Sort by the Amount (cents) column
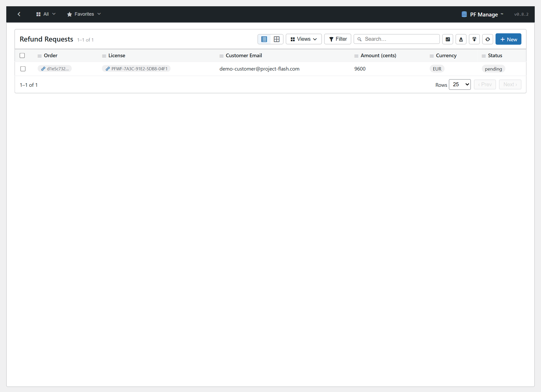The height and width of the screenshot is (392, 541). pos(378,55)
